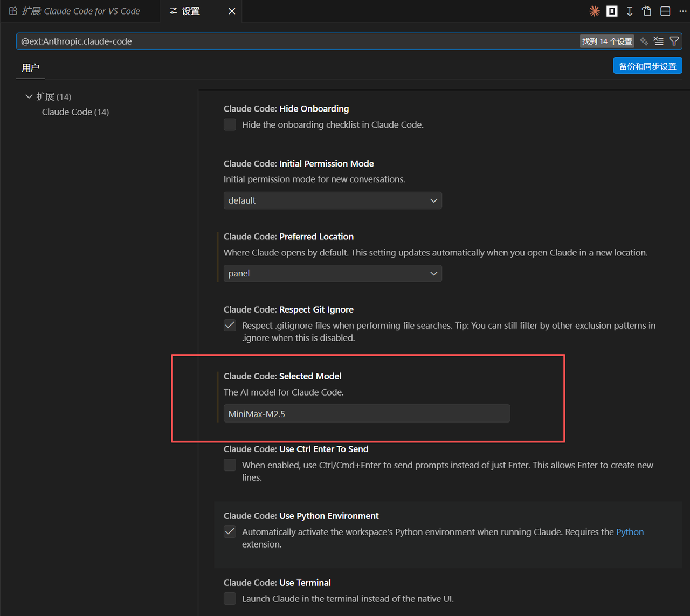
Task: Click 'Initial permission mode for new conversations.' text
Action: click(x=314, y=179)
